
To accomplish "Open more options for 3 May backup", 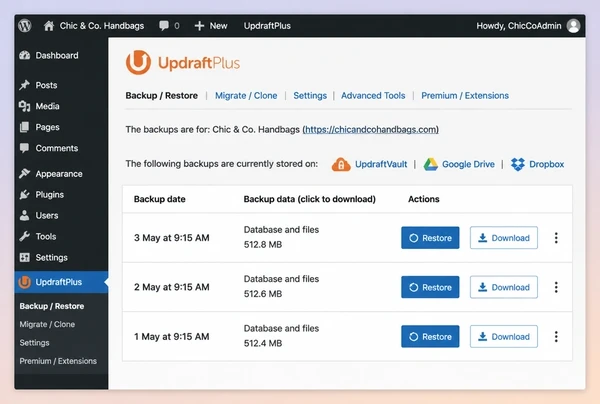I will tap(556, 238).
